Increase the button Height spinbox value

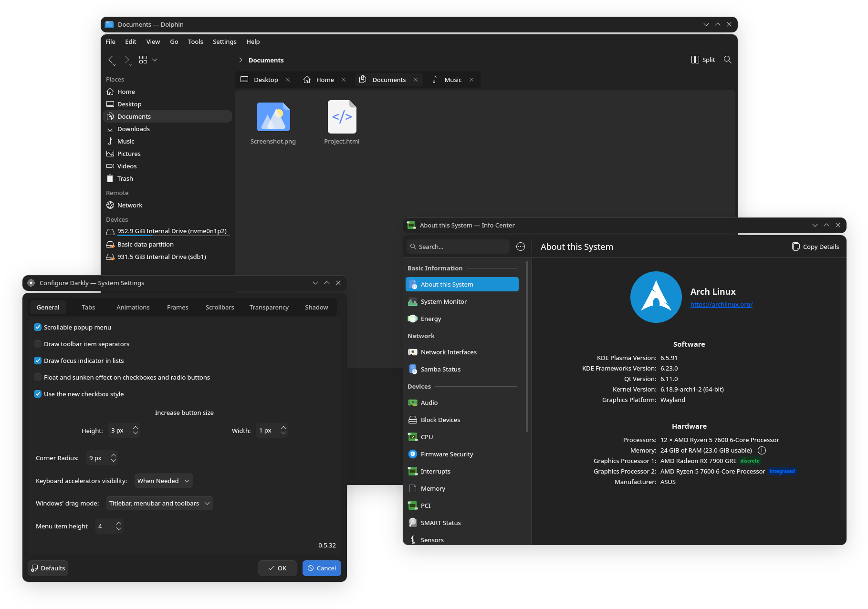(x=136, y=427)
